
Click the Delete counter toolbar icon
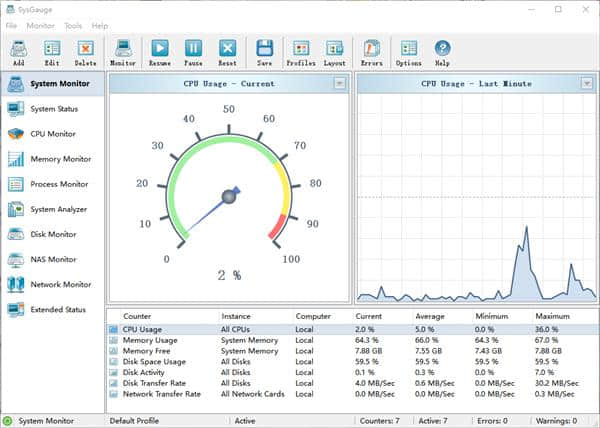click(x=86, y=50)
